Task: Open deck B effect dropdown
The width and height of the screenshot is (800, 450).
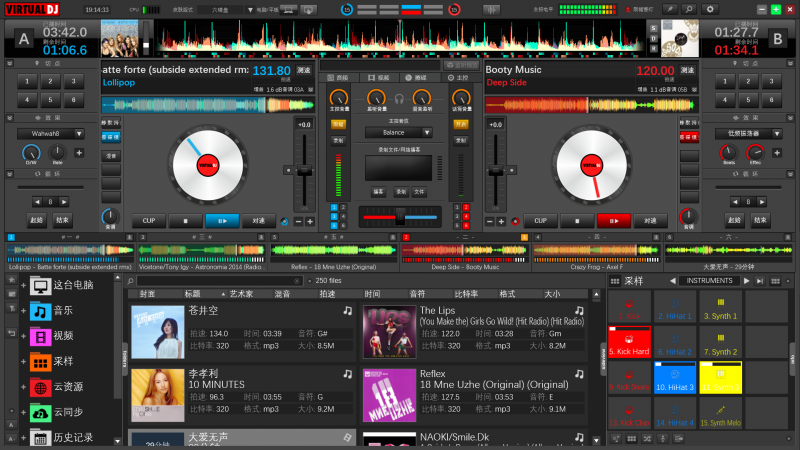Action: coord(777,134)
